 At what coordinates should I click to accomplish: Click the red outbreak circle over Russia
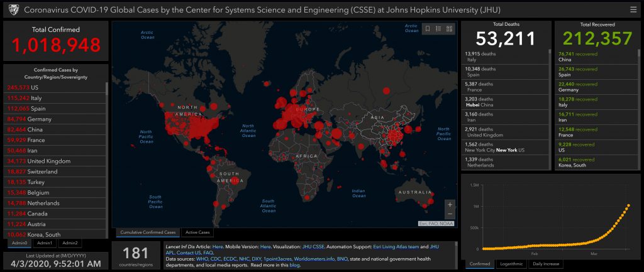(386, 90)
